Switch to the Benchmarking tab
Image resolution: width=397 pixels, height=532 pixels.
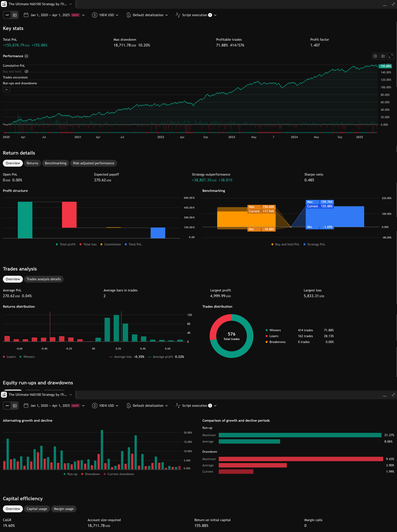[x=55, y=163]
